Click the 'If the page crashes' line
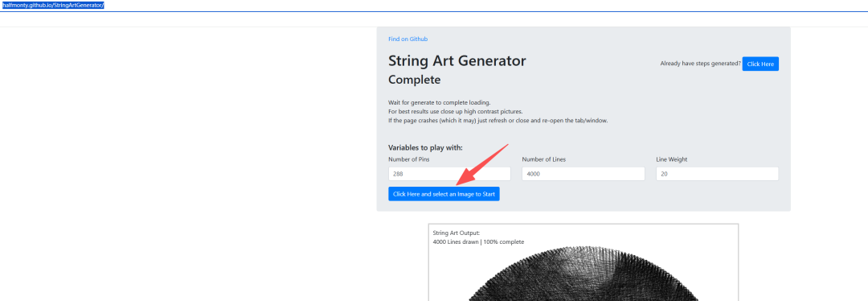 click(x=497, y=120)
